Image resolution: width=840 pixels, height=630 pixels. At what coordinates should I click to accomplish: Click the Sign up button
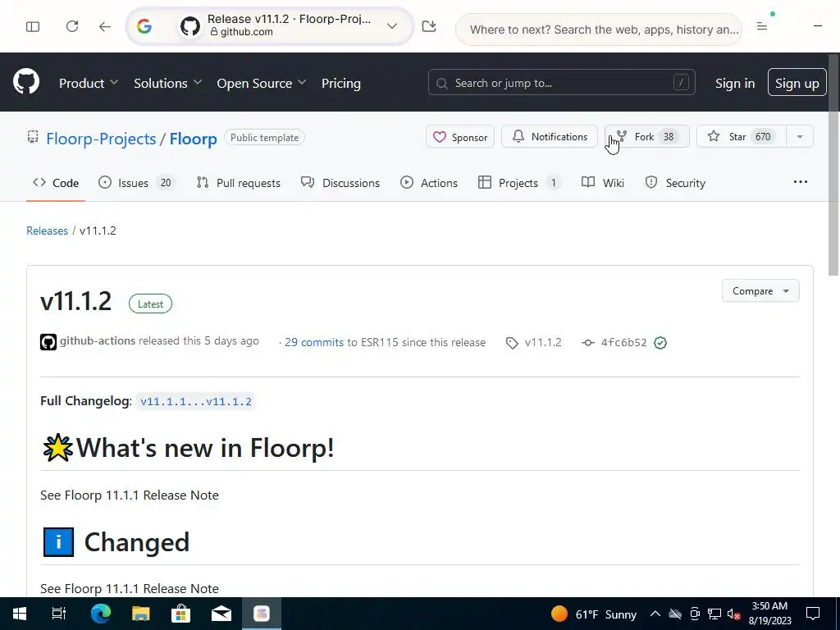tap(797, 83)
